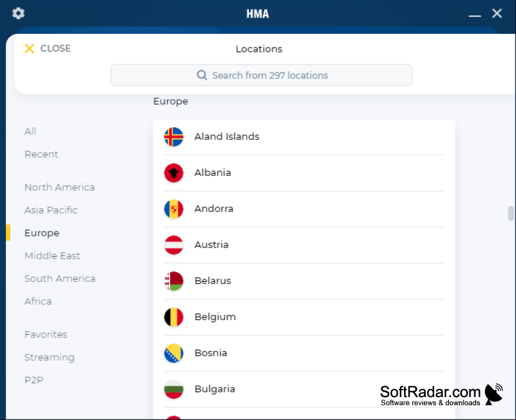The height and width of the screenshot is (420, 516).
Task: View Favorites locations
Action: click(46, 334)
